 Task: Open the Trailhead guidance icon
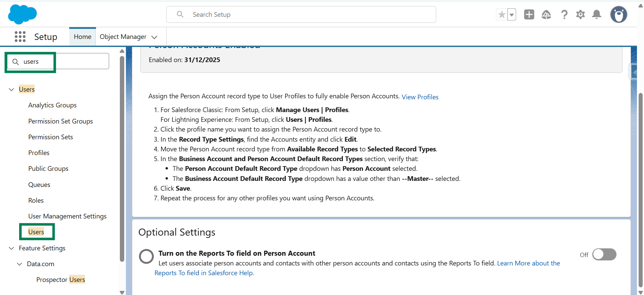coord(546,14)
